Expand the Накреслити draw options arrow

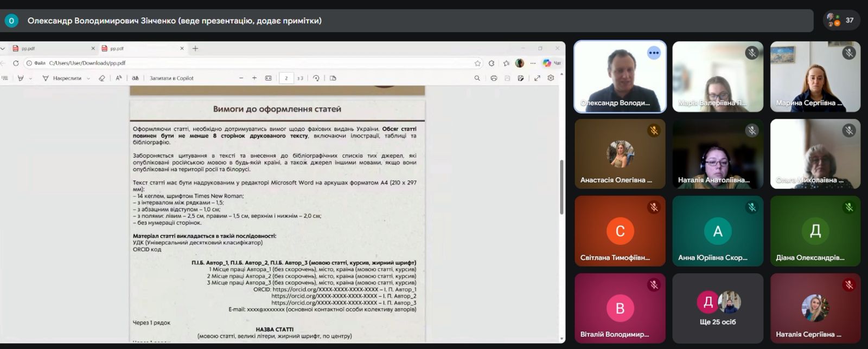88,79
